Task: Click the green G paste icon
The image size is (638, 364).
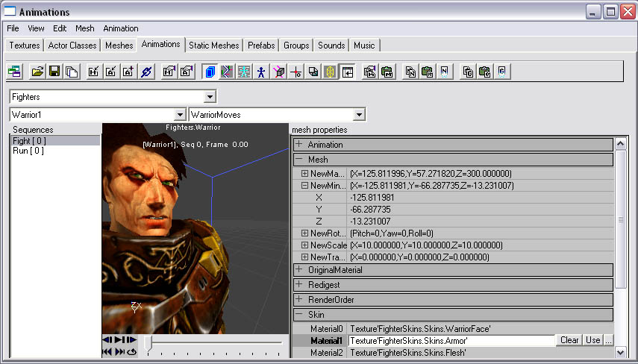Action: (484, 72)
